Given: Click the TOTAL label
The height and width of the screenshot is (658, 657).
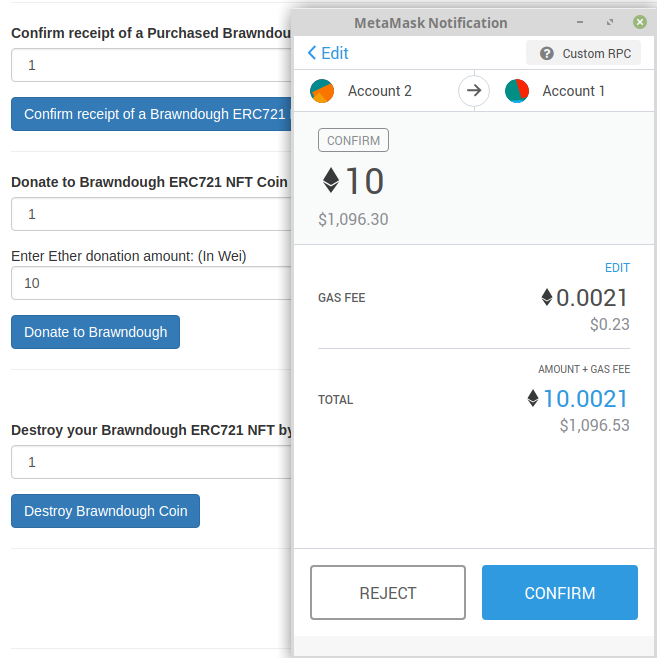Looking at the screenshot, I should coord(335,400).
